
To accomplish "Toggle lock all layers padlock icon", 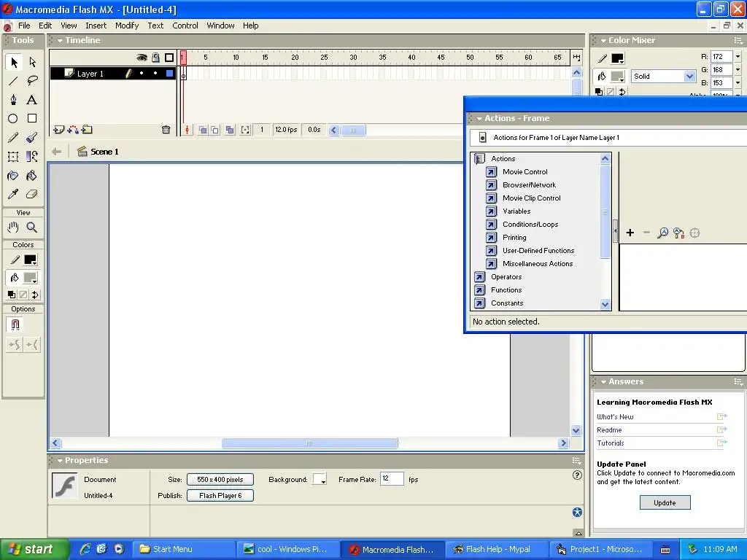I will point(155,58).
